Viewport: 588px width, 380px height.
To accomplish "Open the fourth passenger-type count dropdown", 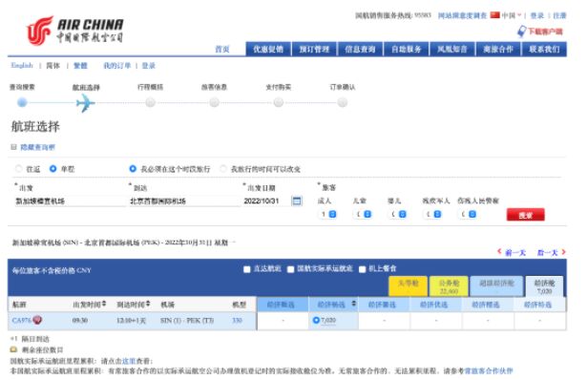I will coord(432,214).
